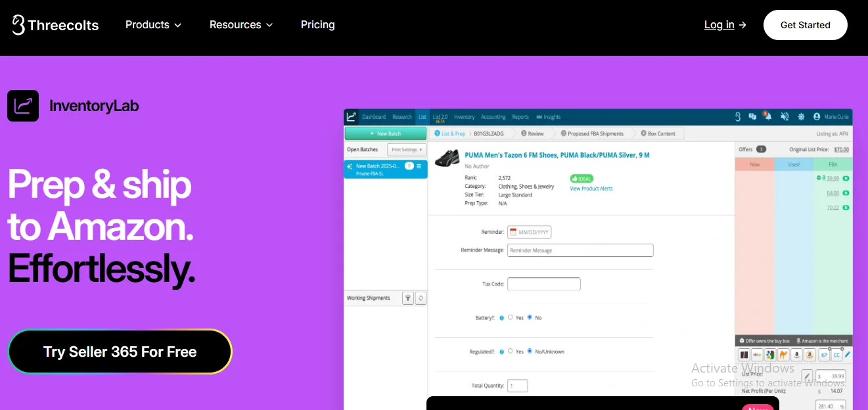Expand the Resources dropdown menu
This screenshot has width=868, height=410.
pos(241,25)
